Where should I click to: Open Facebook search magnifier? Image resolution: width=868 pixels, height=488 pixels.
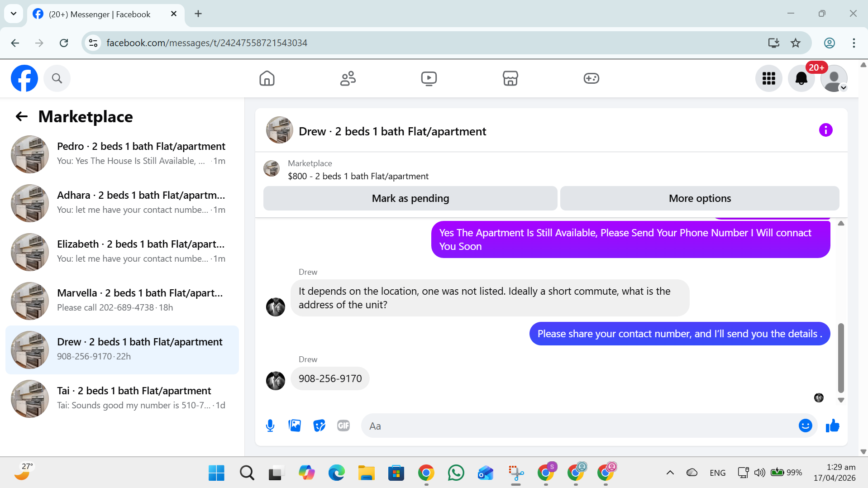pos(57,78)
